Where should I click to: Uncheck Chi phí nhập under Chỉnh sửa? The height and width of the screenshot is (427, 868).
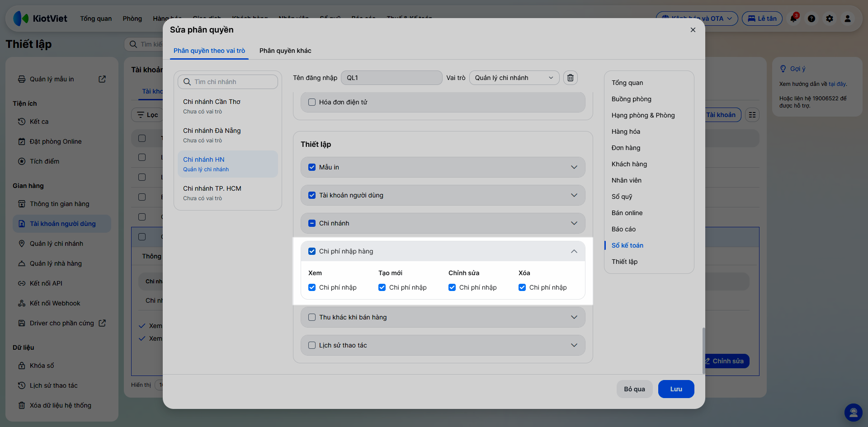click(452, 287)
